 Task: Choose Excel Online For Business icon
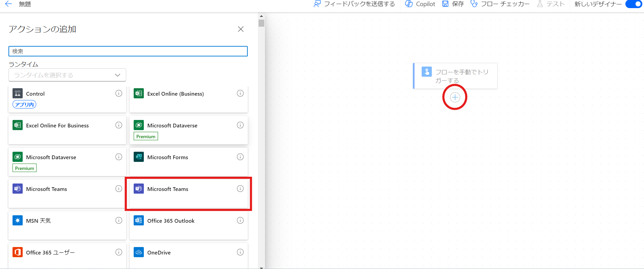click(x=18, y=125)
